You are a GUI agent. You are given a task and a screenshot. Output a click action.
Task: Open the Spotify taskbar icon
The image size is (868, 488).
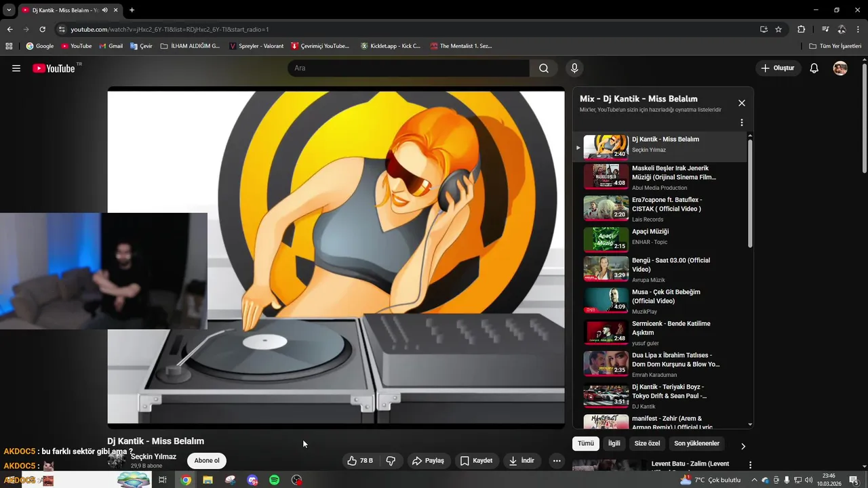pos(275,480)
